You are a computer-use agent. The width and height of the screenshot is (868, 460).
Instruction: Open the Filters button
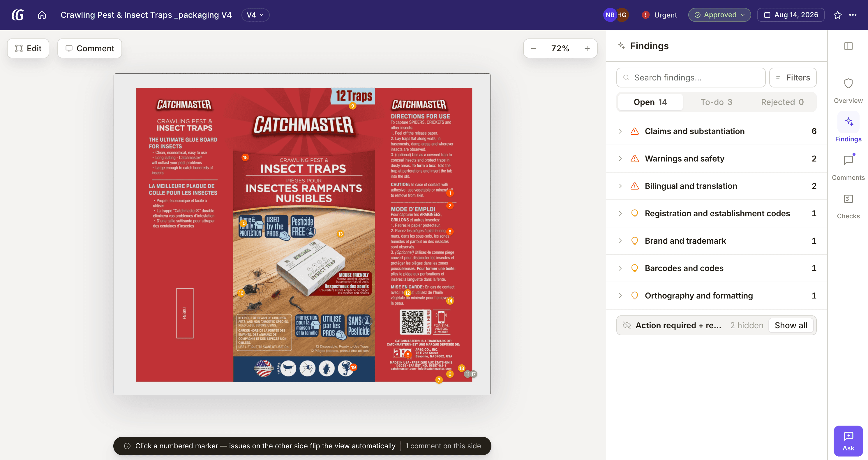click(793, 78)
